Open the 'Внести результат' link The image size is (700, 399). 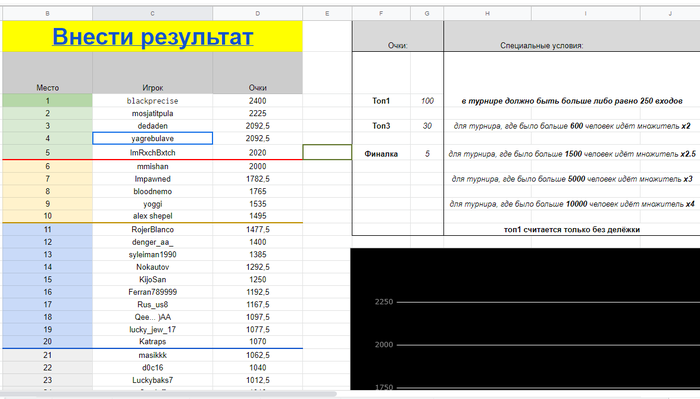pyautogui.click(x=153, y=37)
